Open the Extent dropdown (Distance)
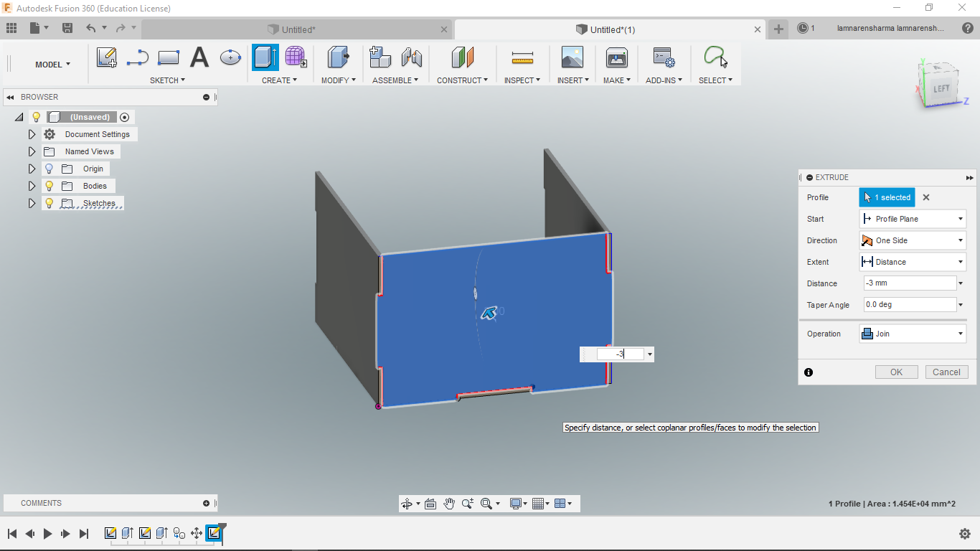This screenshot has height=551, width=980. point(913,262)
